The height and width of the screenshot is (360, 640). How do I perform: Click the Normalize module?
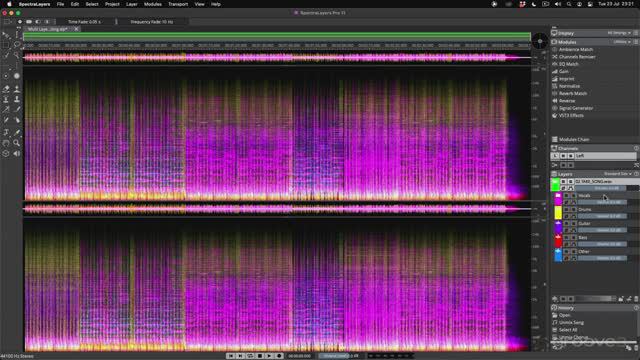coord(569,86)
